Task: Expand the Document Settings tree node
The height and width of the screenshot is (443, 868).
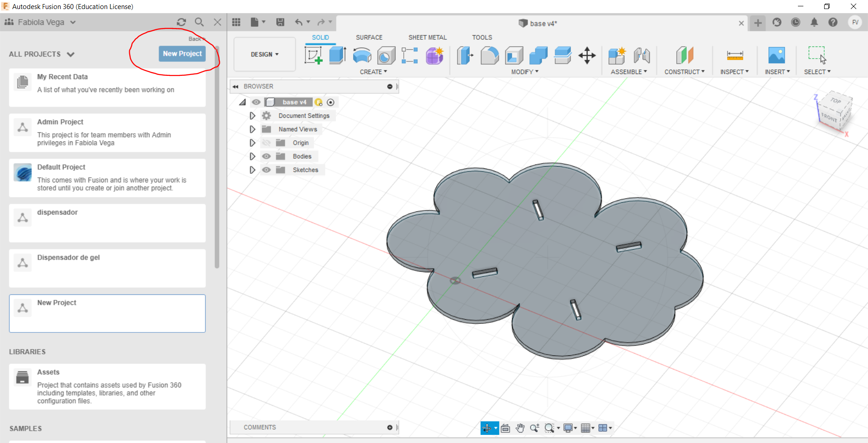Action: (x=252, y=116)
